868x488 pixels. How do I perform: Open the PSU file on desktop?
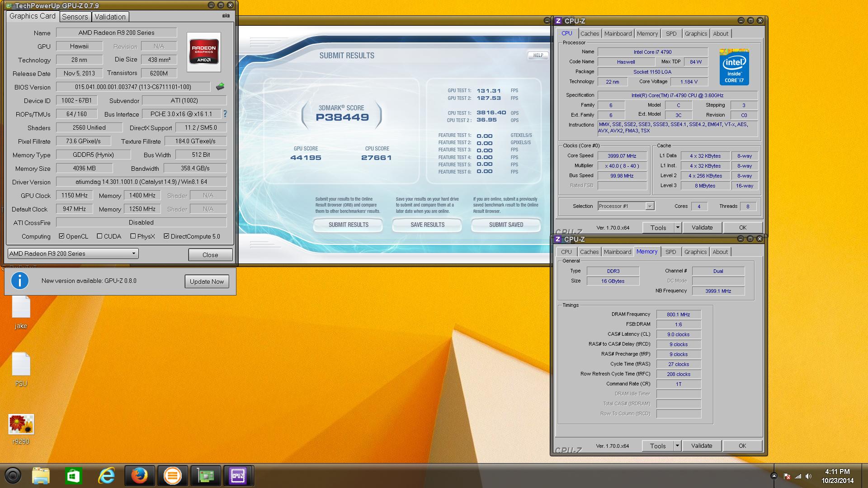coord(21,370)
